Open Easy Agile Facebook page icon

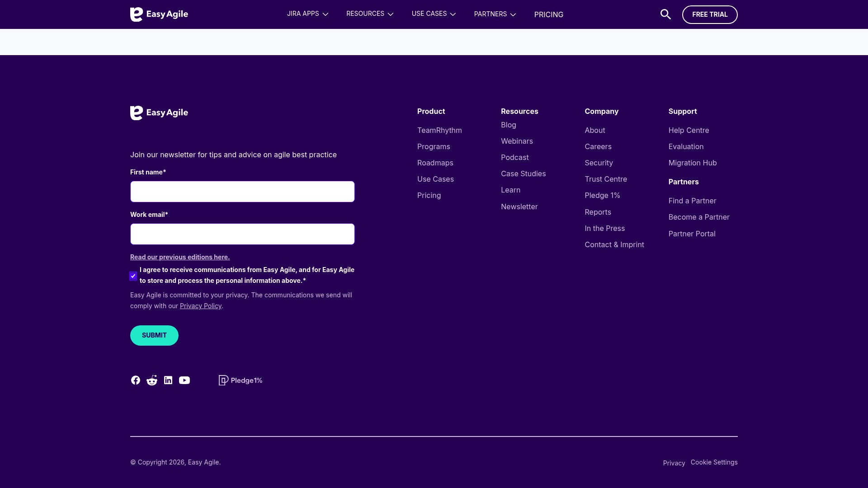(x=136, y=380)
